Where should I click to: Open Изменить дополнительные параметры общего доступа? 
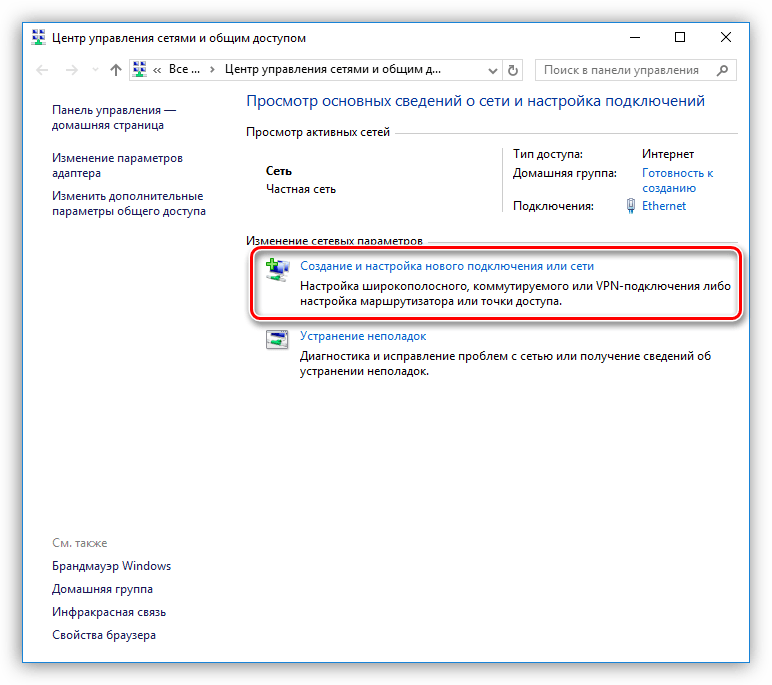[129, 203]
